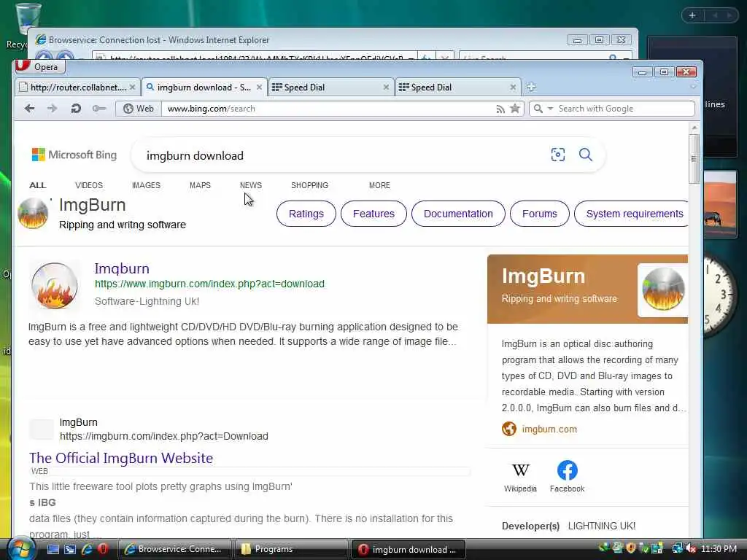Open imgburn.com link in knowledge panel
The width and height of the screenshot is (747, 560).
click(x=549, y=429)
